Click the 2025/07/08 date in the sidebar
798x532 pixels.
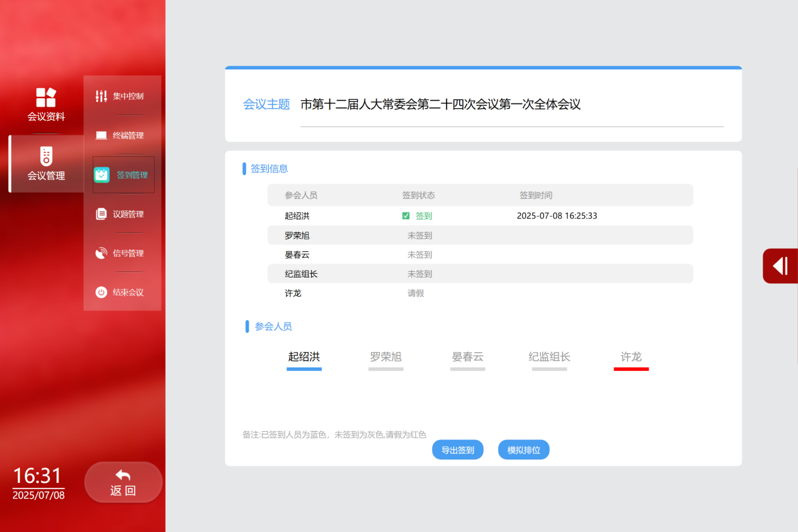coord(38,495)
